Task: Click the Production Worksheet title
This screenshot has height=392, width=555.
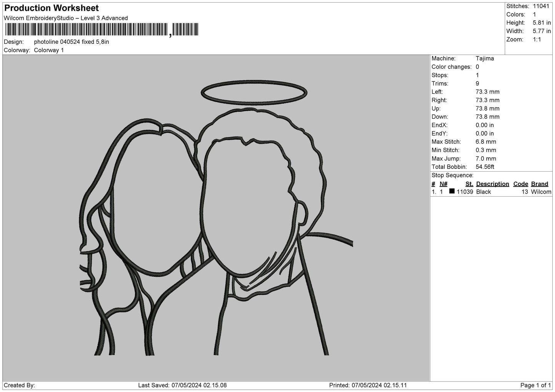Action: (x=51, y=8)
